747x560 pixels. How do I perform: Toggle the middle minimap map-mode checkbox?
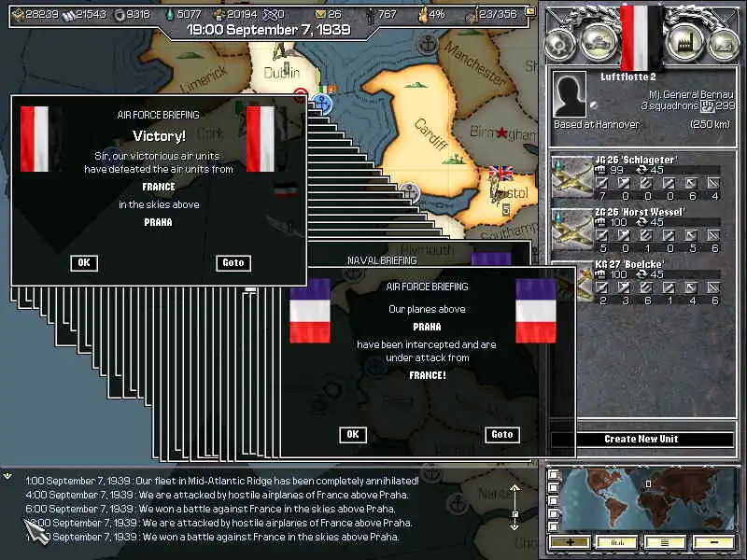coord(554,500)
